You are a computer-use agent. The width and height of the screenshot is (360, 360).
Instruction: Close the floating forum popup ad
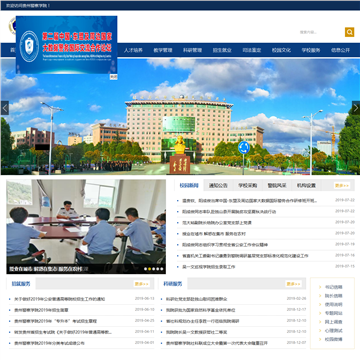click(x=114, y=77)
